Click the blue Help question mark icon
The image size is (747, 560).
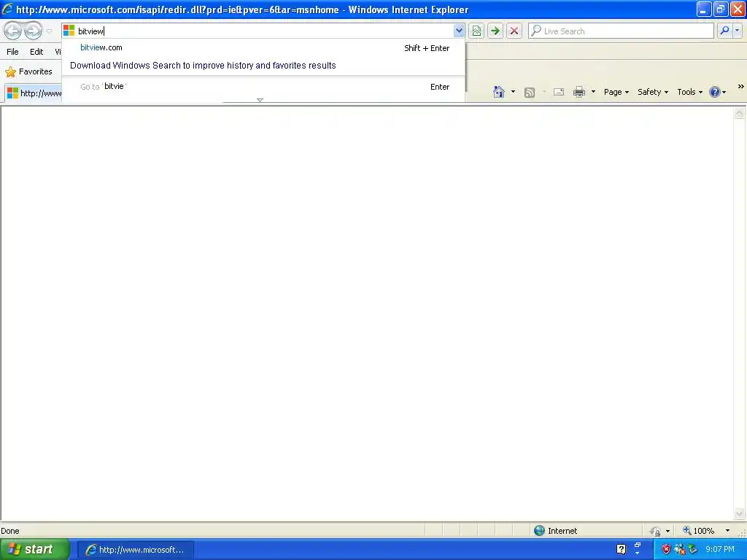[x=715, y=92]
